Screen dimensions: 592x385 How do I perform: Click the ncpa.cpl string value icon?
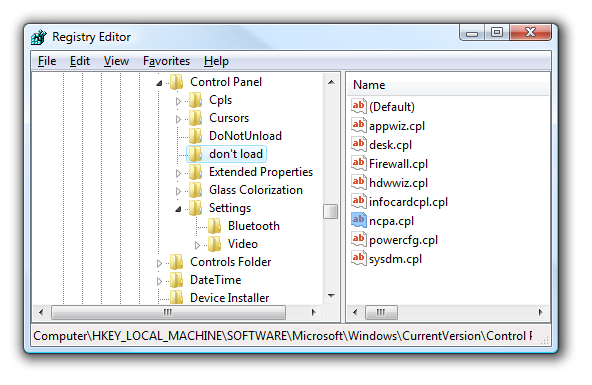pyautogui.click(x=359, y=220)
